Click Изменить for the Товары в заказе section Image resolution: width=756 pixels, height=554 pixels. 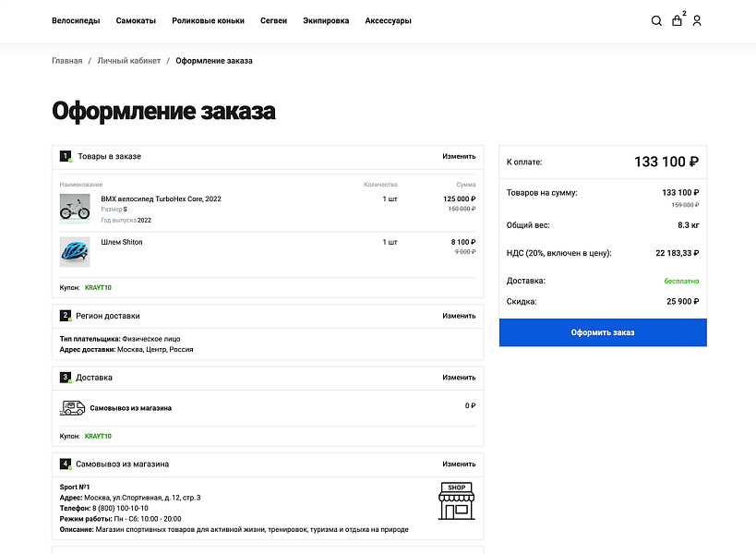[459, 156]
